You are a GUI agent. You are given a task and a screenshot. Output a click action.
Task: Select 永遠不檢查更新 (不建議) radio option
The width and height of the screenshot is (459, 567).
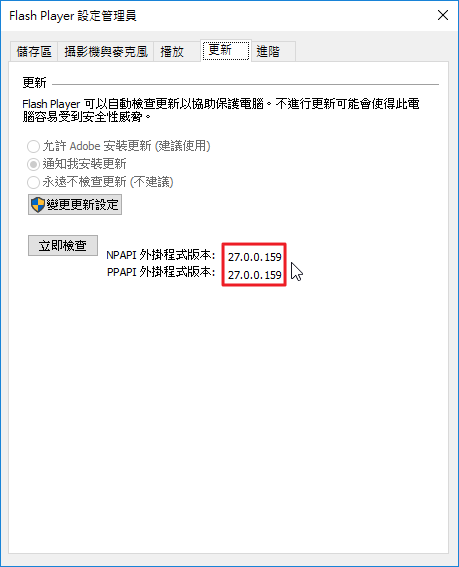pyautogui.click(x=33, y=182)
